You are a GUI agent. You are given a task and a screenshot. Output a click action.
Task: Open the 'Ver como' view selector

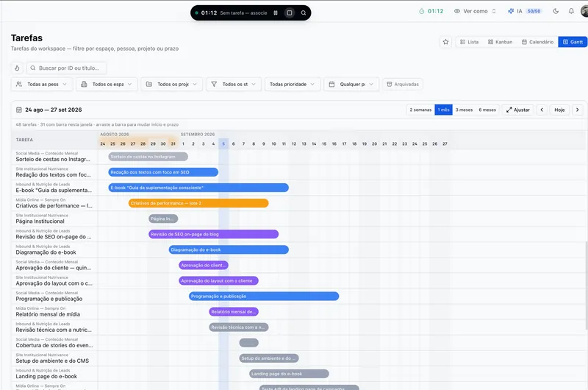(x=475, y=11)
